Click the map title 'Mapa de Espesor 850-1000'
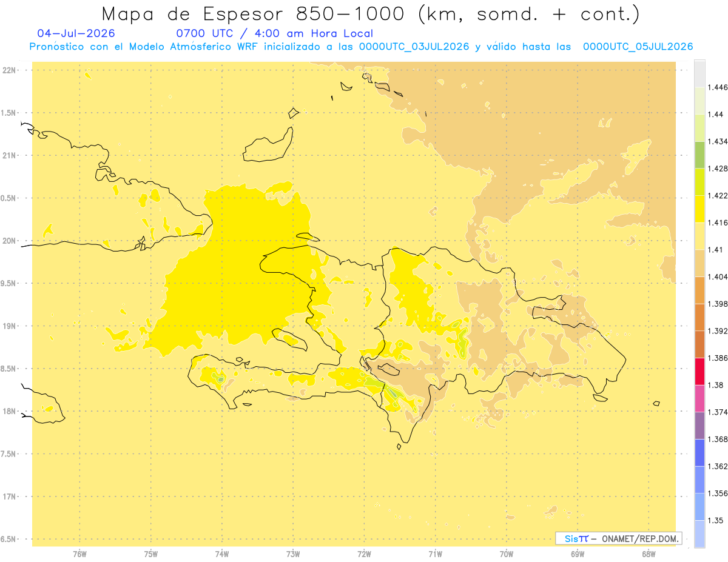 (255, 14)
